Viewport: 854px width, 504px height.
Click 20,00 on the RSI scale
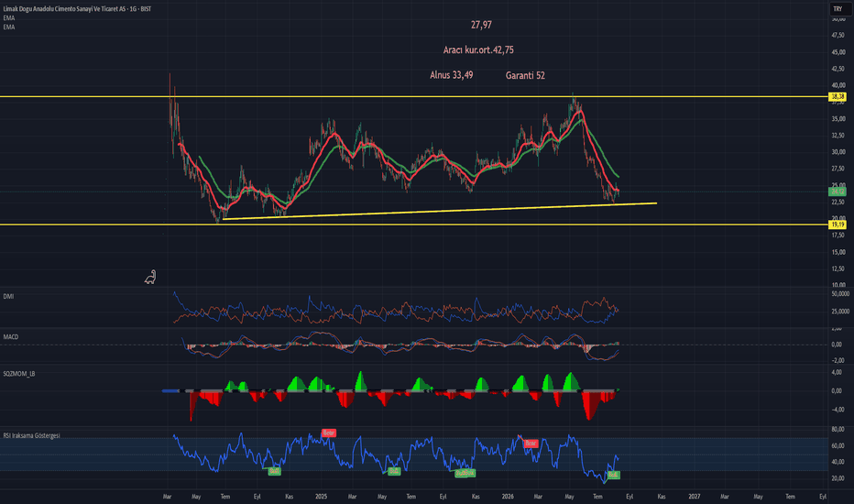tap(838, 478)
